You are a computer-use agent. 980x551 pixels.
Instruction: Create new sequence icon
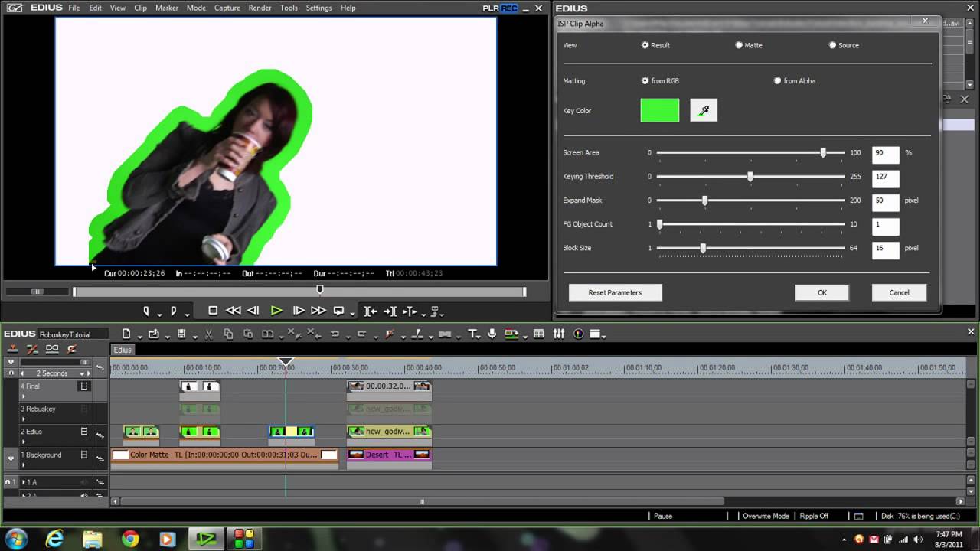click(x=126, y=334)
